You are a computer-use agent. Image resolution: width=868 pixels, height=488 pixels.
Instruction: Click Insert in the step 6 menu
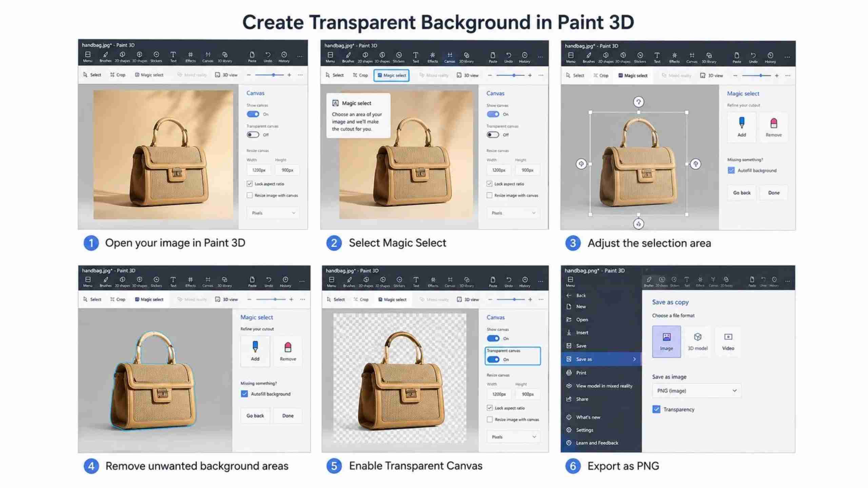[x=601, y=332]
